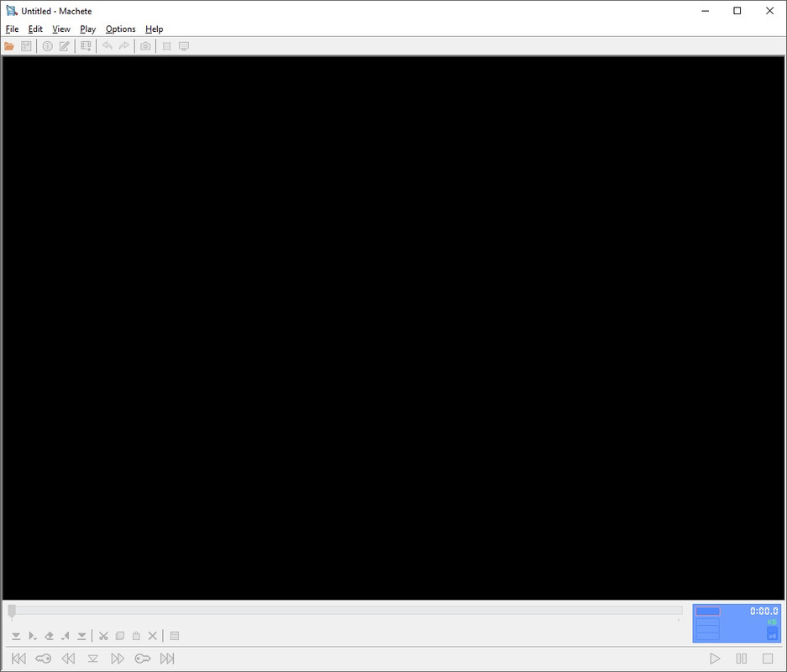Open the Edit menu
787x672 pixels.
(35, 29)
